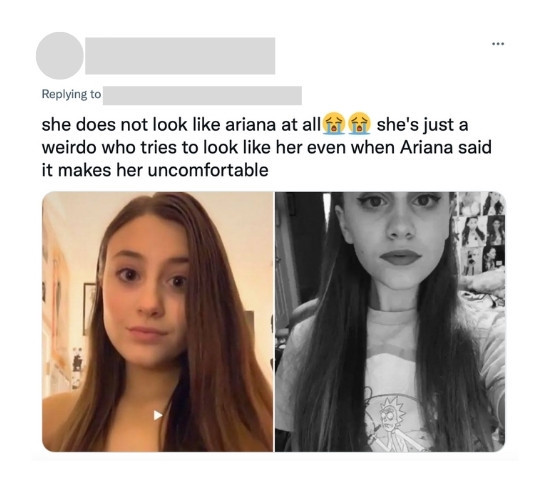Screen dimensions: 550x496
Task: Click the framed picture on the wall in the left video
Action: tap(89, 309)
